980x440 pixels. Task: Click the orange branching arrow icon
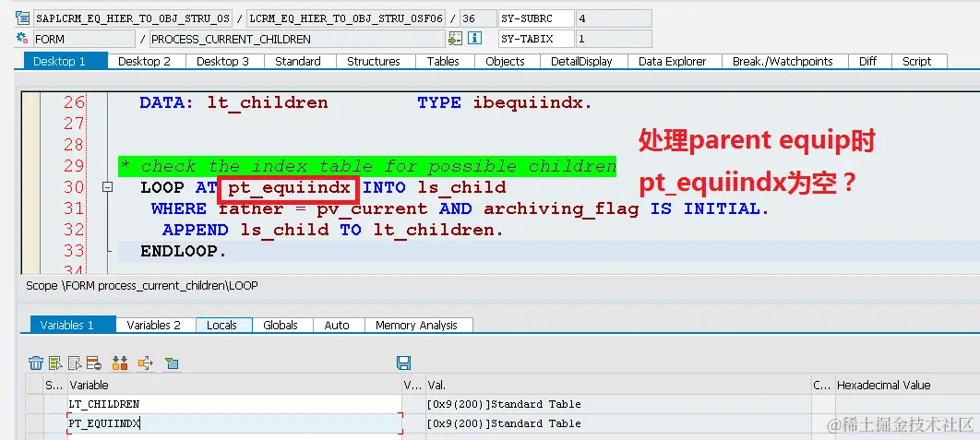146,363
